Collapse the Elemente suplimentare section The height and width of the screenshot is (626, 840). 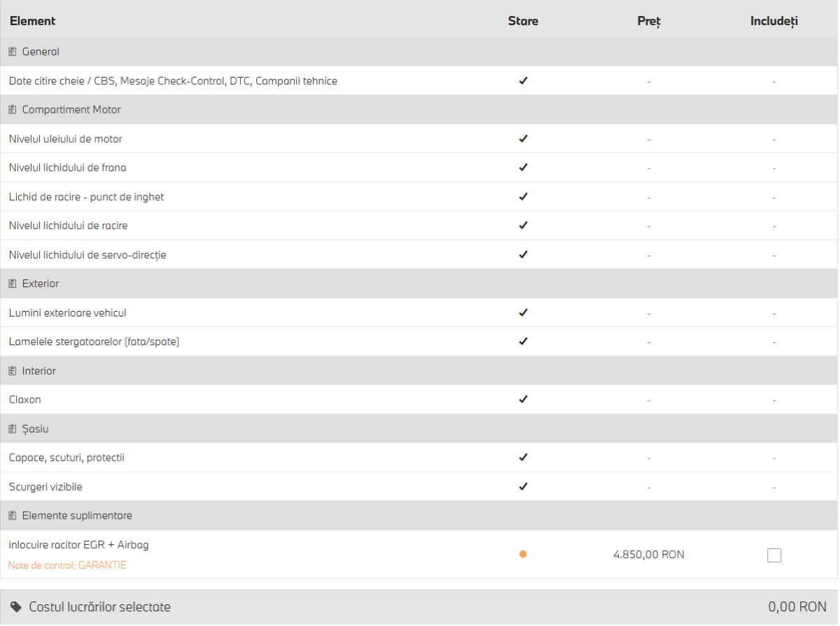pos(419,516)
